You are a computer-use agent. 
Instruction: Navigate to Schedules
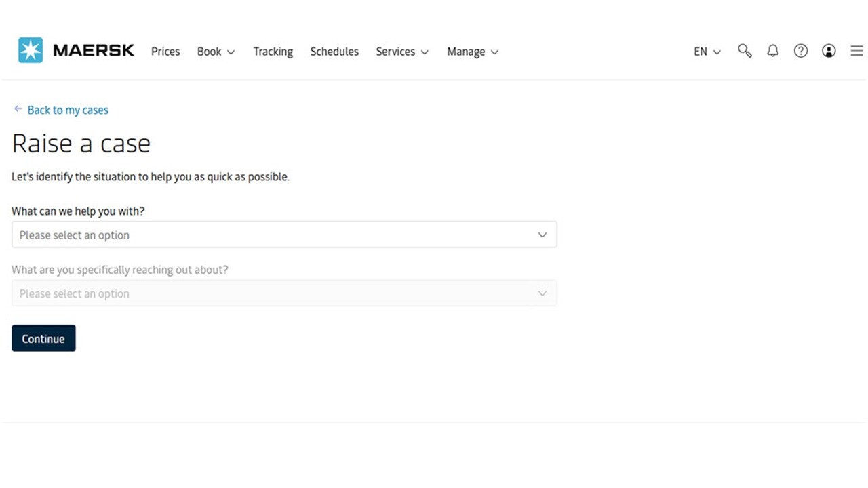(x=334, y=52)
